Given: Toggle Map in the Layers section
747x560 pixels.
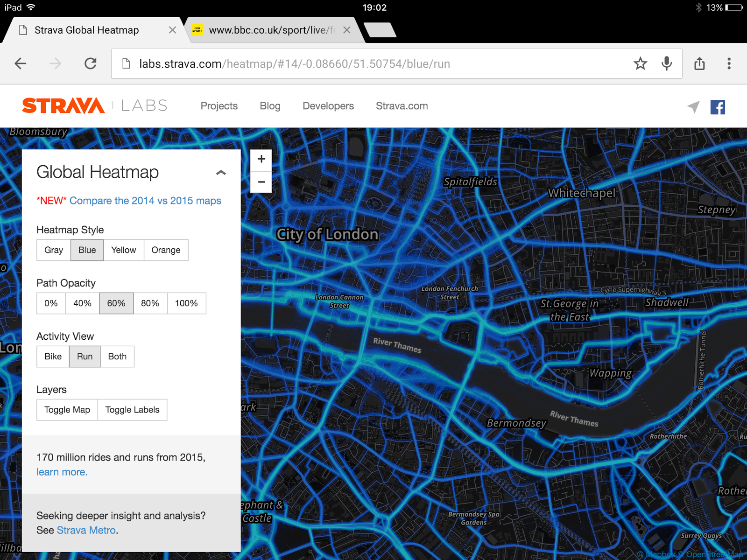Looking at the screenshot, I should click(x=67, y=409).
